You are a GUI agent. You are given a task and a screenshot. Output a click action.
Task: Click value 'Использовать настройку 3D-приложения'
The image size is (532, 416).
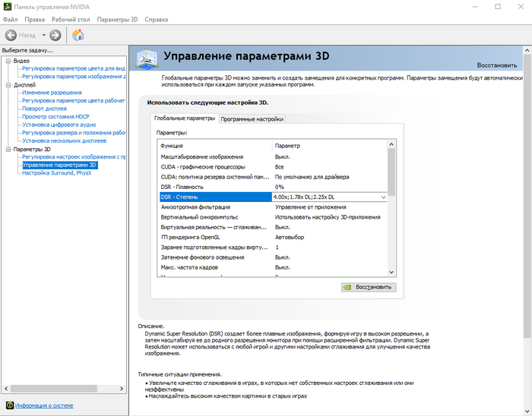click(328, 217)
